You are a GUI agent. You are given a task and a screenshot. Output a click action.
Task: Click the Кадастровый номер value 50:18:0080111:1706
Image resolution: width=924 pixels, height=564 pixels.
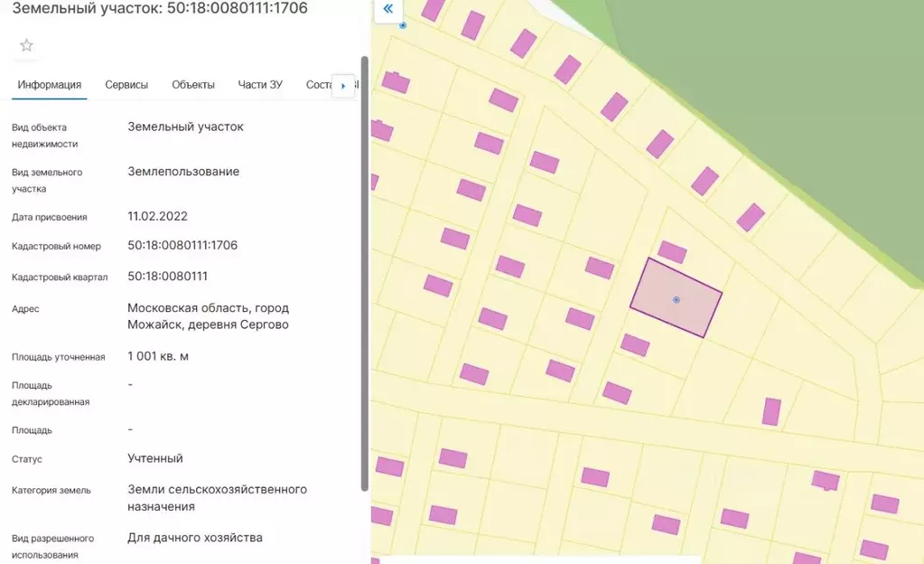click(182, 245)
